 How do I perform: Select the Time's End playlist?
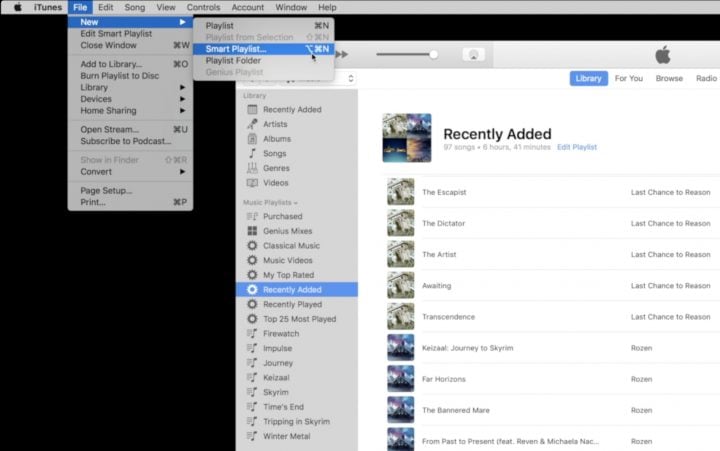point(283,407)
